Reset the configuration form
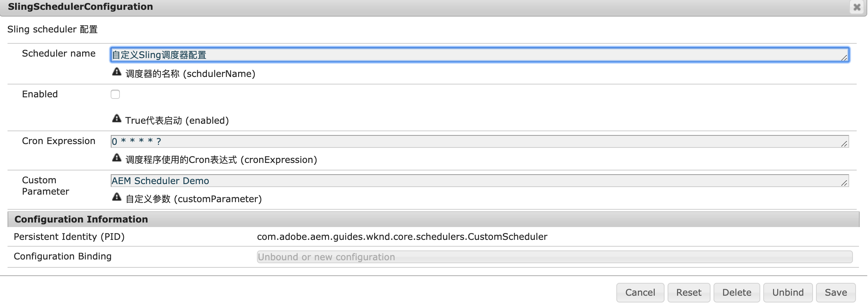Image resolution: width=868 pixels, height=307 pixels. [689, 292]
